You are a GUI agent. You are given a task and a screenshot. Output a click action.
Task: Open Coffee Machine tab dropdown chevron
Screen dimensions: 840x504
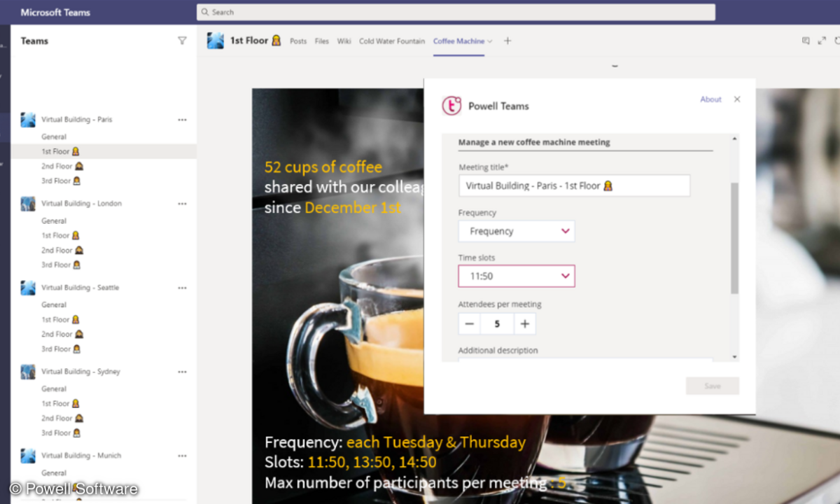(490, 41)
